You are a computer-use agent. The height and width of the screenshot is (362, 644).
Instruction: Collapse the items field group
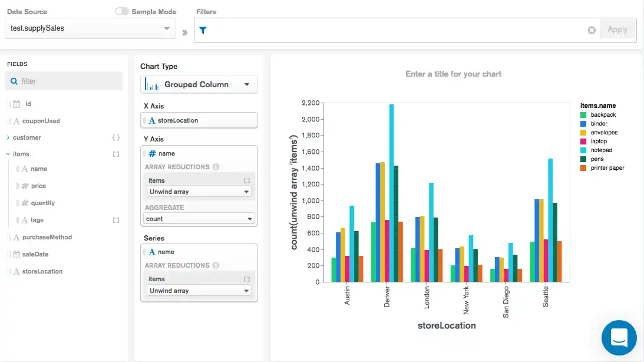pos(8,154)
